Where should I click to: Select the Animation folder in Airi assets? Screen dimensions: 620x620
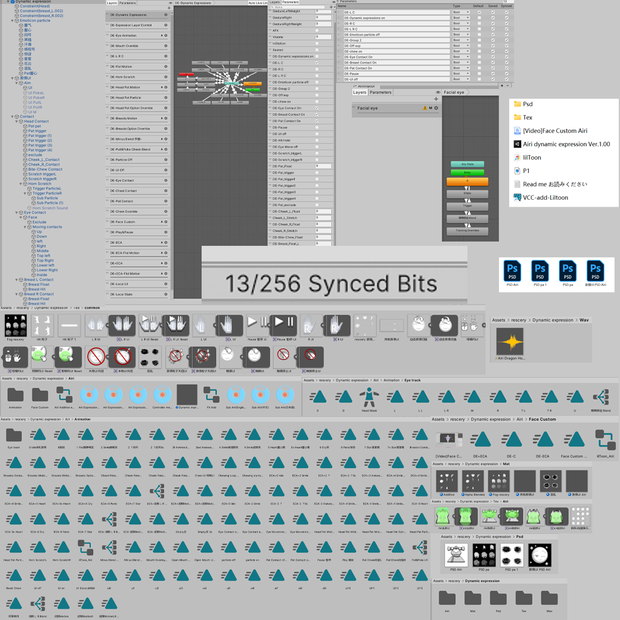tap(15, 395)
